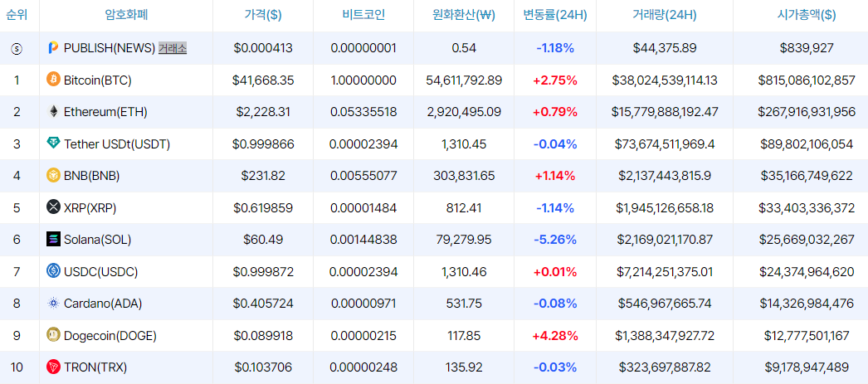Click the BNB yellow logo icon
868x384 pixels.
click(x=53, y=175)
